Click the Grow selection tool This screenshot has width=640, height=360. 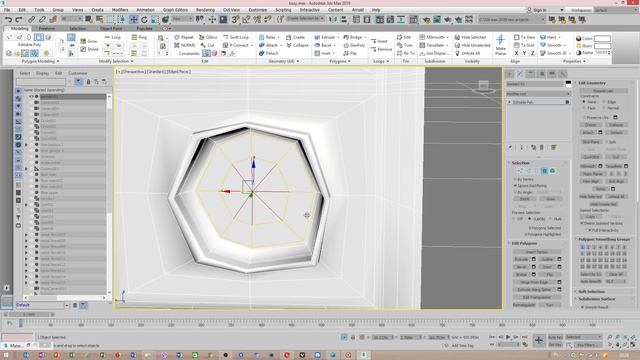[x=89, y=41]
